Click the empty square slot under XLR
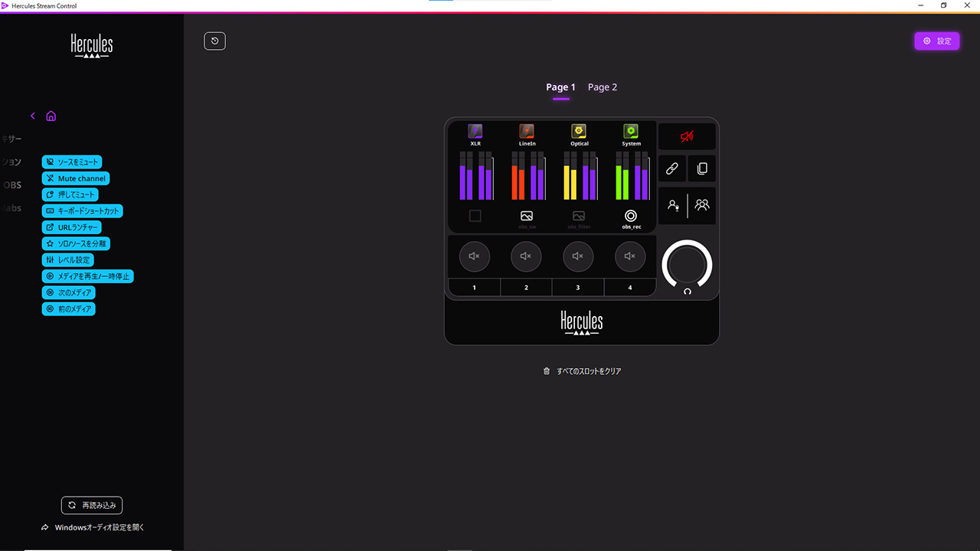Viewport: 980px width, 551px height. (x=475, y=217)
